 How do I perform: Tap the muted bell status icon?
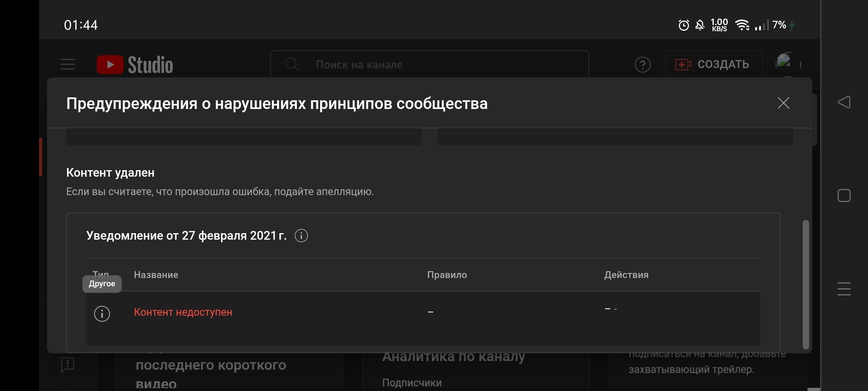tap(700, 25)
